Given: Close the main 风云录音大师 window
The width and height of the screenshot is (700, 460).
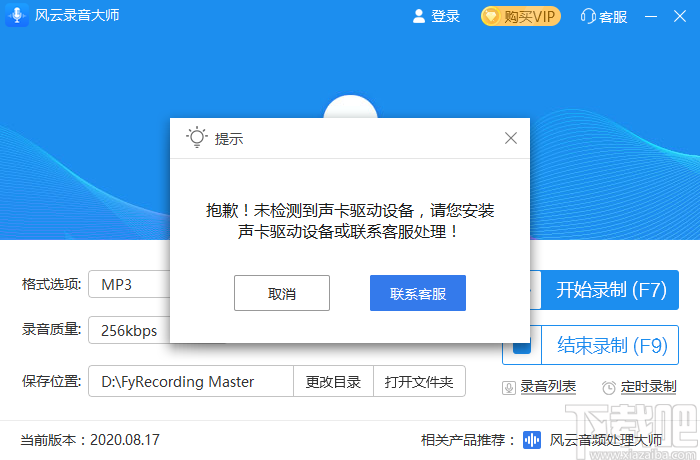Looking at the screenshot, I should pyautogui.click(x=680, y=17).
